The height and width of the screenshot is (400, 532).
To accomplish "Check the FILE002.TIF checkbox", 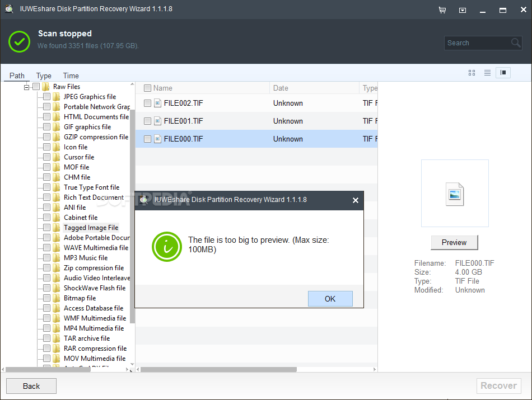I will pos(147,103).
